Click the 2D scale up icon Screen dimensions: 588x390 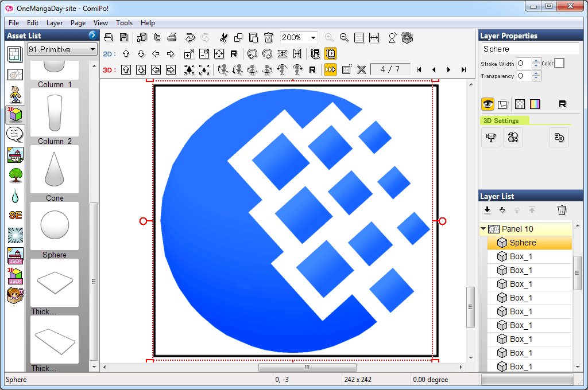point(189,53)
